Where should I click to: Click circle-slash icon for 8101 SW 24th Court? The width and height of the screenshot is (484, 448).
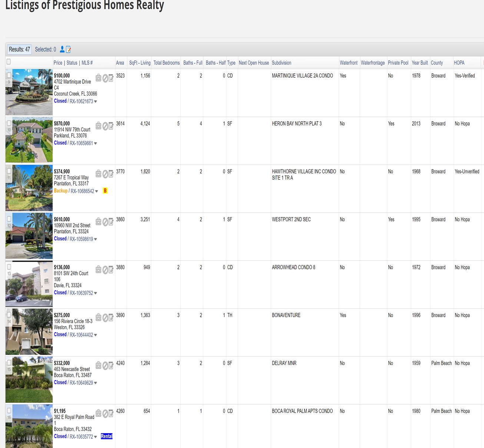(105, 270)
